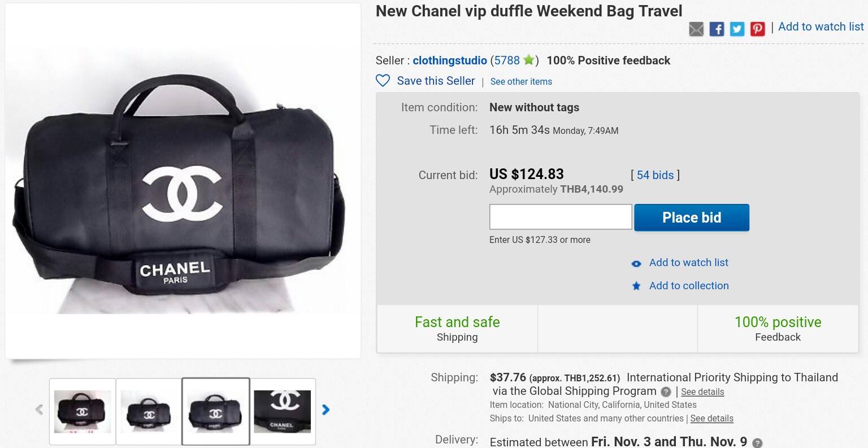Share this listing on Twitter

737,29
